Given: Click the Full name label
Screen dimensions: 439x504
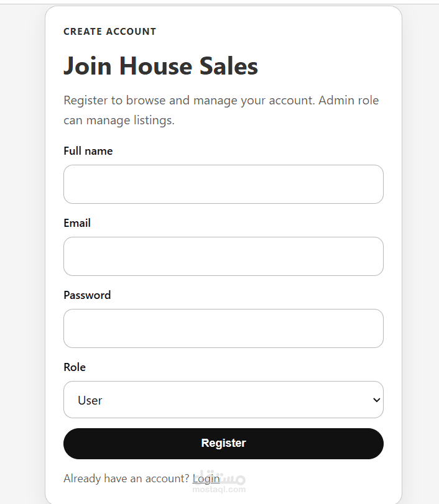Looking at the screenshot, I should point(88,151).
